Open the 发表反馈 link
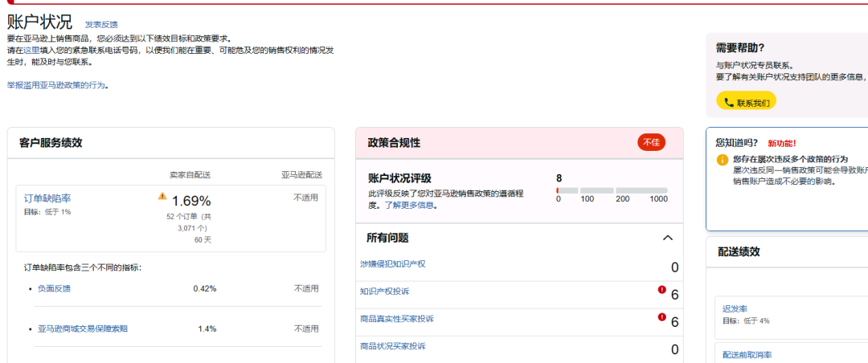The height and width of the screenshot is (363, 868). click(x=101, y=24)
